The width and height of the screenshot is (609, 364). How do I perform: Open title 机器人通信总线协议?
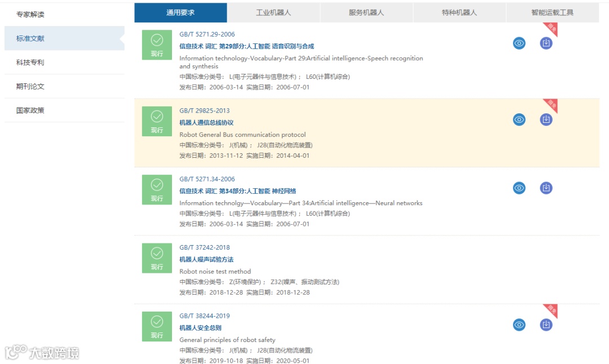pyautogui.click(x=206, y=123)
